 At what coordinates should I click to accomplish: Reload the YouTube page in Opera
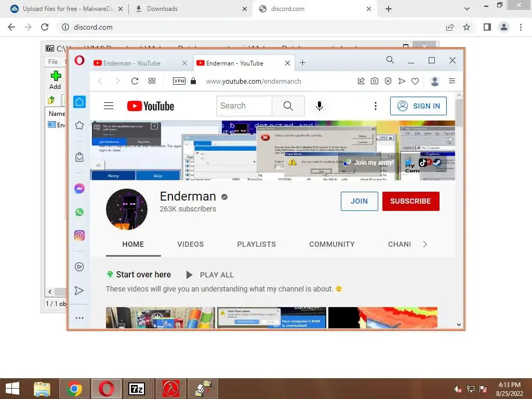pos(135,81)
